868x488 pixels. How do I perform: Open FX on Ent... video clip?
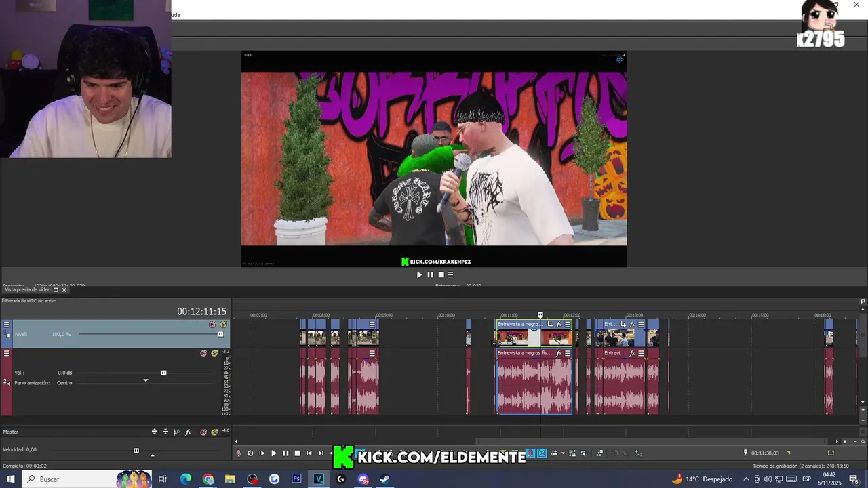tap(632, 325)
